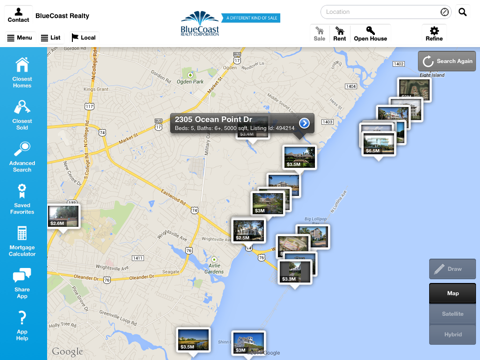Click the Ogden Park map marker
The image size is (480, 360).
click(190, 75)
